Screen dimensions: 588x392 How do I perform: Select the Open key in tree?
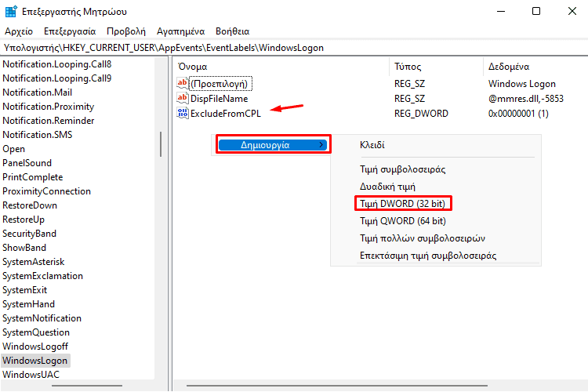pos(13,149)
